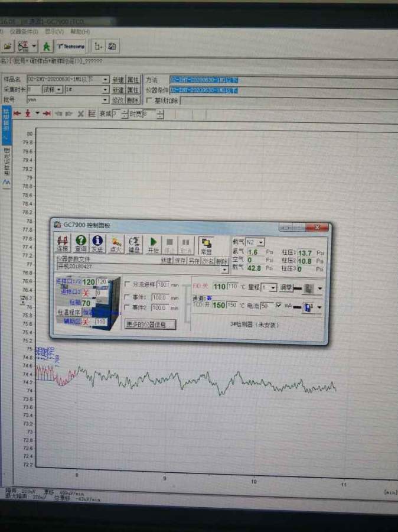The image size is (398, 532).
Task: Open the 载气 N2 dropdown
Action: click(261, 242)
